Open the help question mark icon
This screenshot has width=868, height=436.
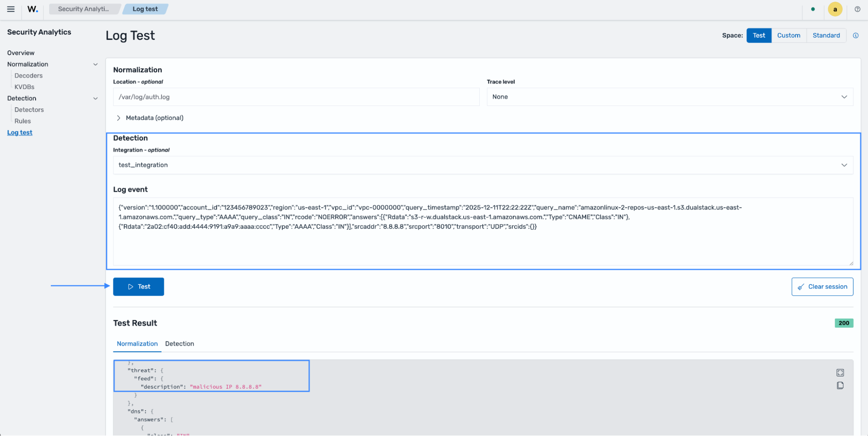(858, 9)
